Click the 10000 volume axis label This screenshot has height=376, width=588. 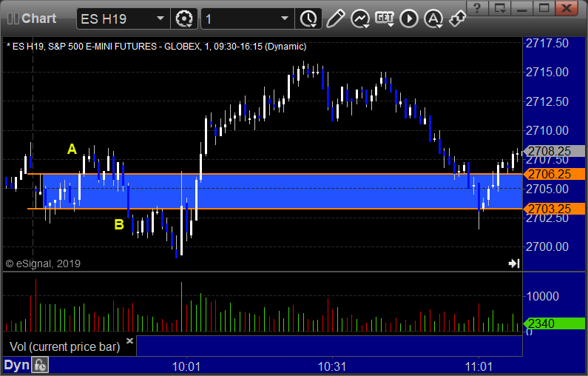click(543, 297)
